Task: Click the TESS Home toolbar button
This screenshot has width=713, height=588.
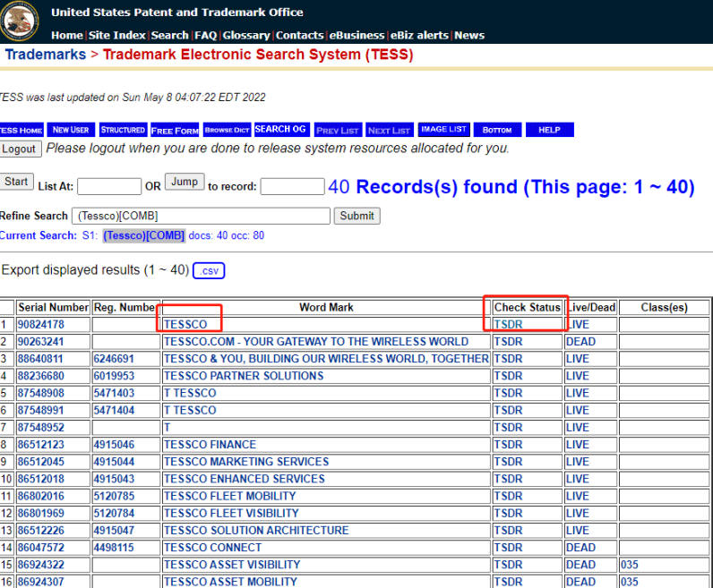Action: pyautogui.click(x=21, y=130)
